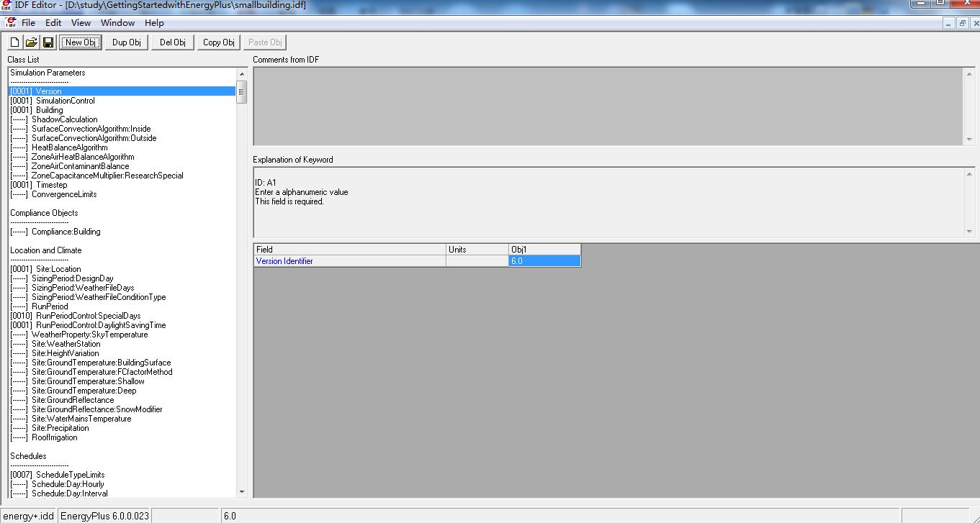
Task: Open the View menu
Action: (81, 23)
